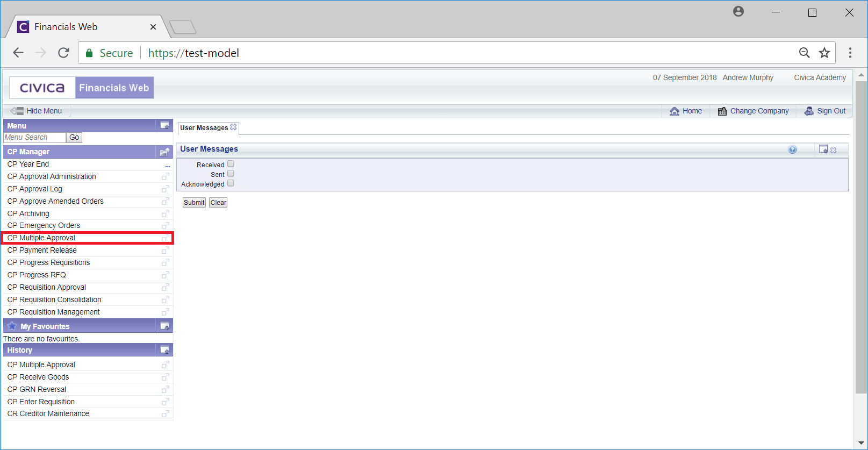
Task: Expand the CP Year End ellipsis
Action: tap(168, 166)
